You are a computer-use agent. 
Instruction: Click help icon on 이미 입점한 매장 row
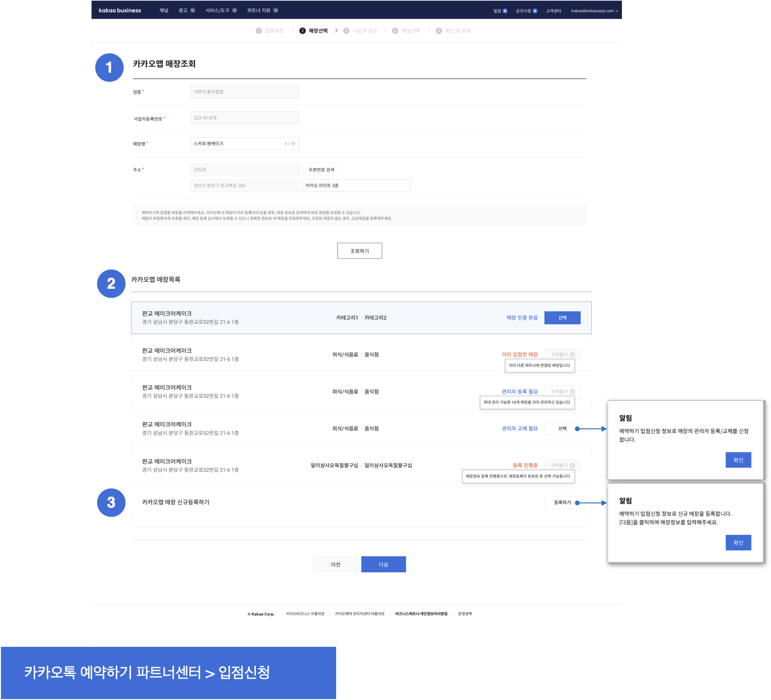click(572, 355)
